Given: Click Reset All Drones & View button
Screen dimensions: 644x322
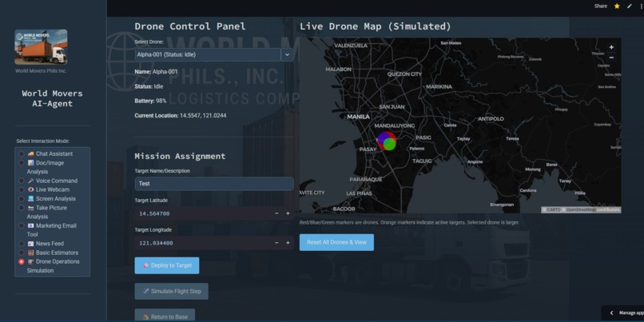Looking at the screenshot, I should coord(337,242).
